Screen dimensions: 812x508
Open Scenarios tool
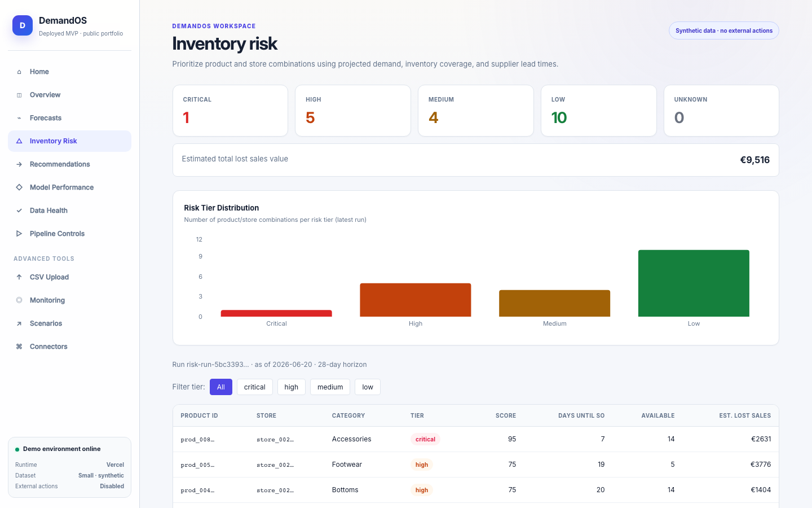[69, 323]
